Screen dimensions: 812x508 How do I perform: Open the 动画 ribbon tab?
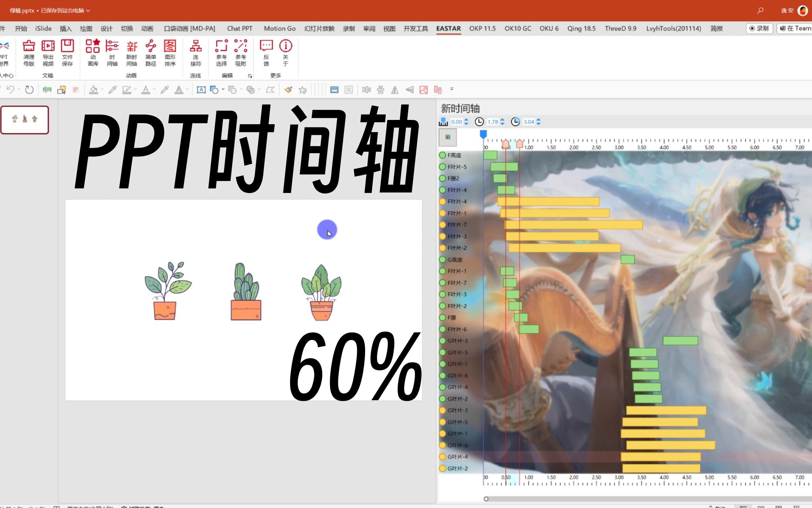click(147, 29)
